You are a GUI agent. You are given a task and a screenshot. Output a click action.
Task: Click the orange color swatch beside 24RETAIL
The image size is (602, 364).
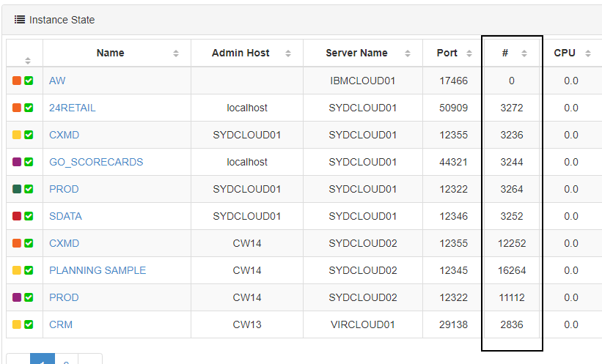point(17,108)
